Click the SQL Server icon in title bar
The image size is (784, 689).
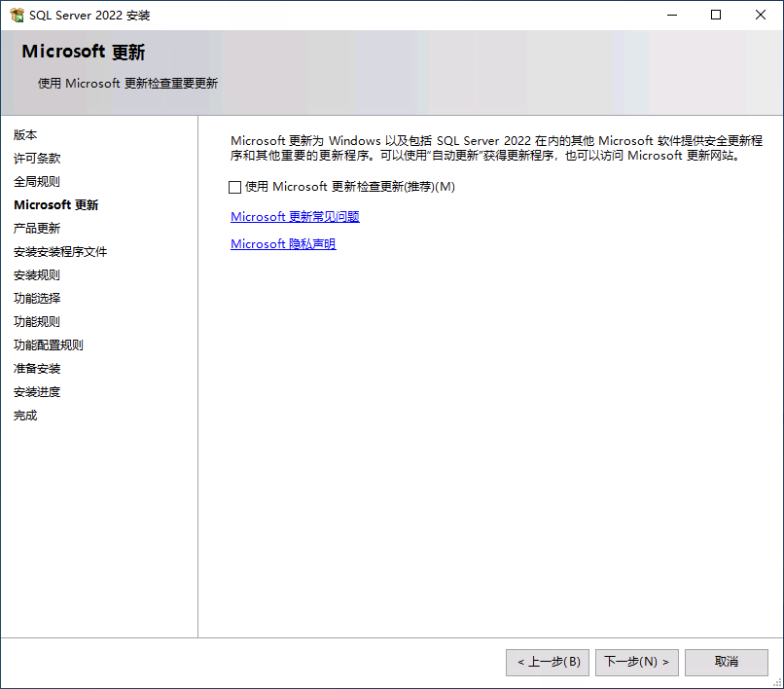tap(16, 15)
